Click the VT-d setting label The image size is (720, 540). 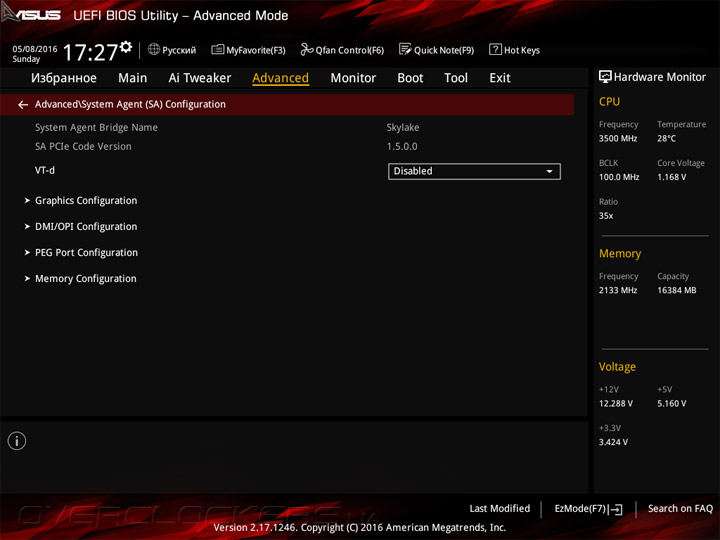pyautogui.click(x=45, y=170)
